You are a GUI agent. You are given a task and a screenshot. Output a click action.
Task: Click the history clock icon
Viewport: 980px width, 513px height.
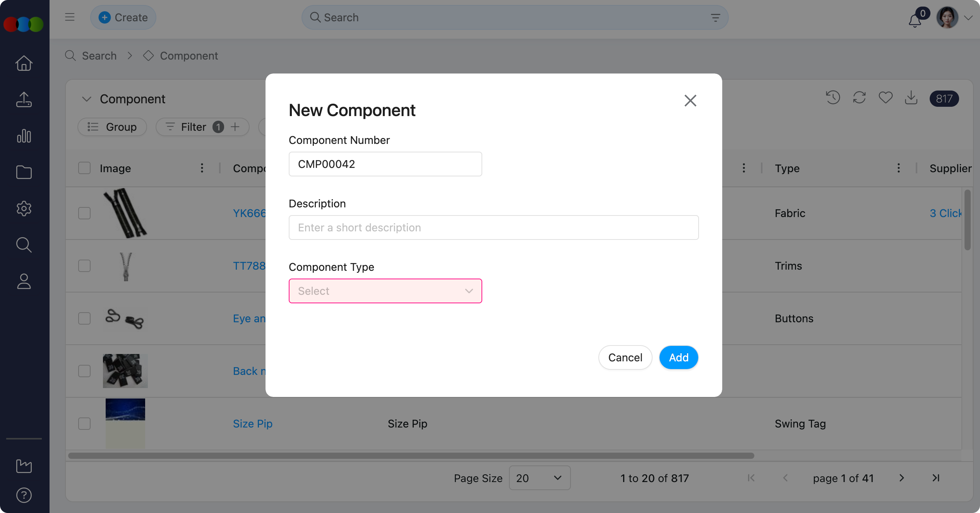coord(833,98)
